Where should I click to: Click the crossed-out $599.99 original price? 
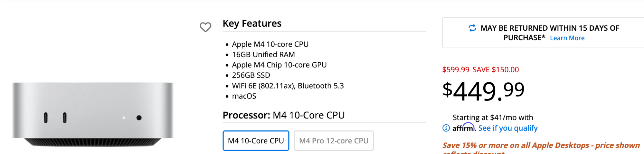(456, 70)
